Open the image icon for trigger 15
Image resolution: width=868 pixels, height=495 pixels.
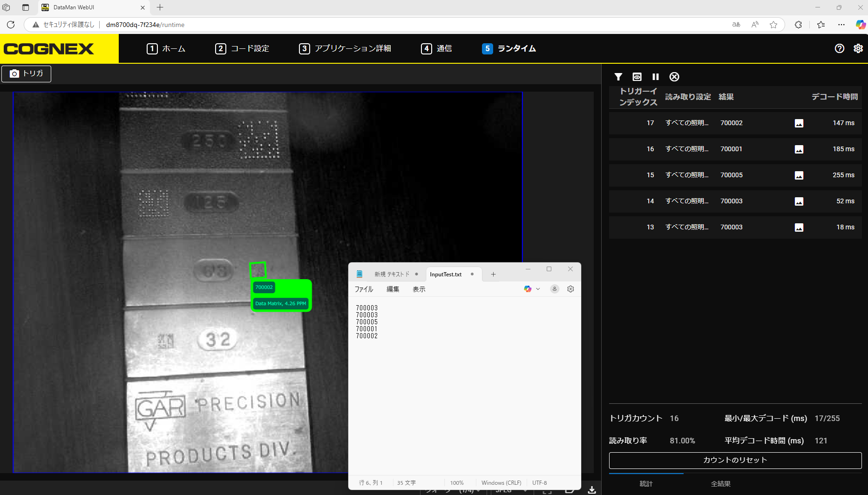(x=799, y=175)
